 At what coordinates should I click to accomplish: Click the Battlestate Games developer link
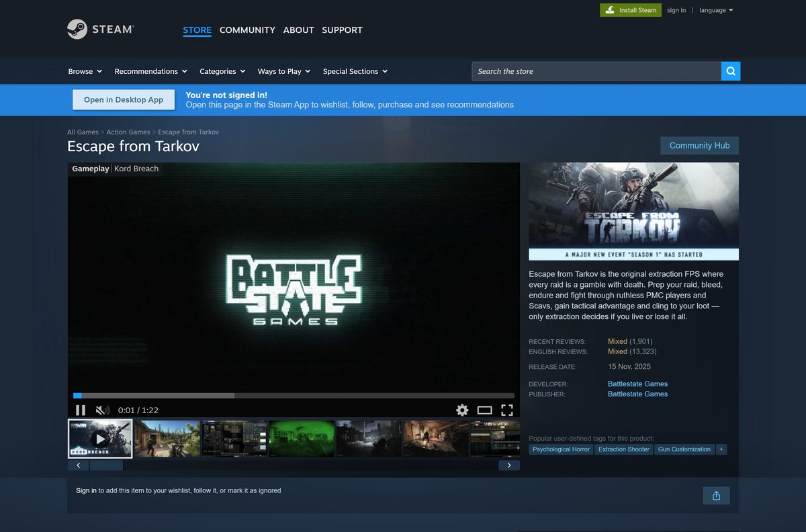[x=637, y=384]
